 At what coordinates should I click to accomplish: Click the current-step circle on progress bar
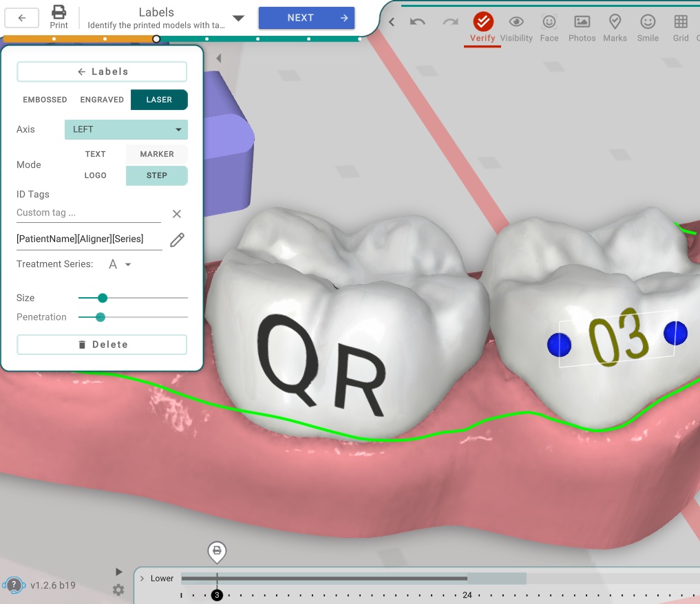[x=156, y=39]
